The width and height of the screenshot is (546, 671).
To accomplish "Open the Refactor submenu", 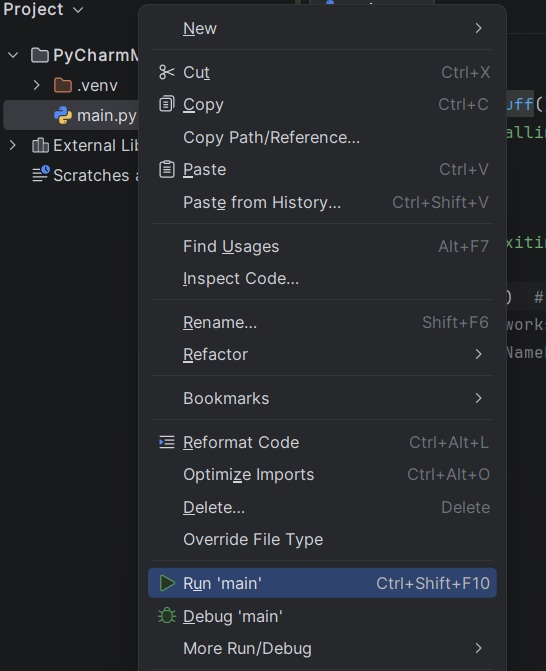I will tap(322, 354).
